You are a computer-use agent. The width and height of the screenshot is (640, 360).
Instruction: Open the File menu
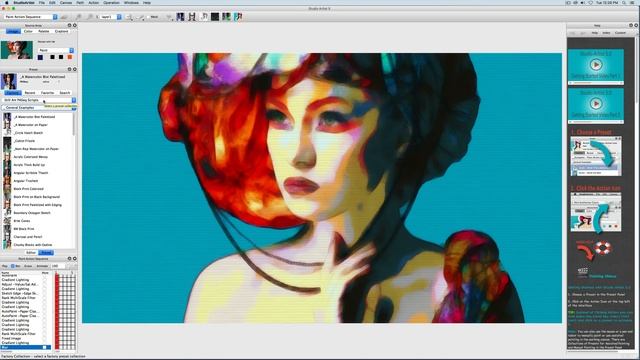pyautogui.click(x=42, y=2)
